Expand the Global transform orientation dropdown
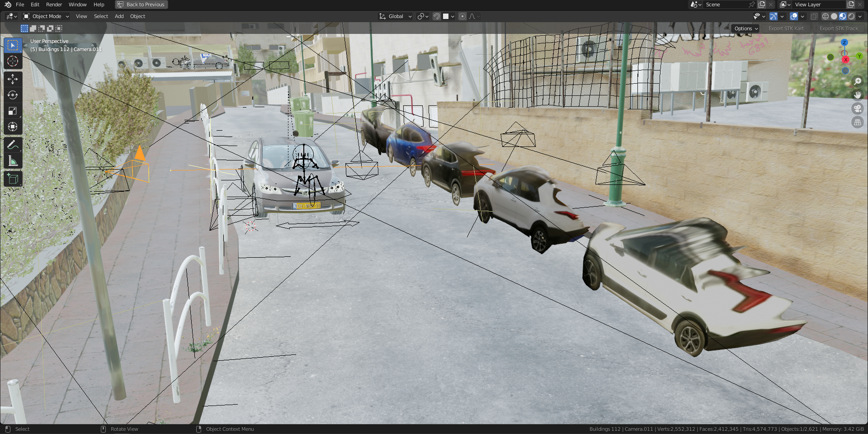The image size is (868, 434). point(396,16)
